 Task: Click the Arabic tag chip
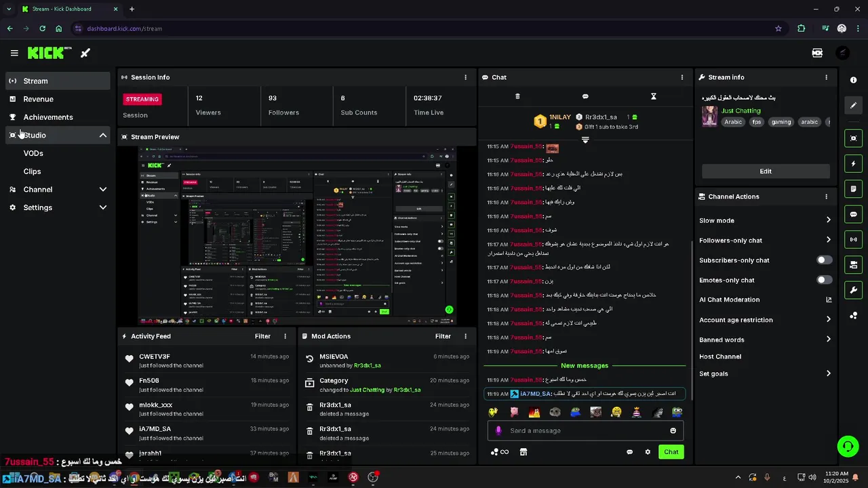click(733, 122)
